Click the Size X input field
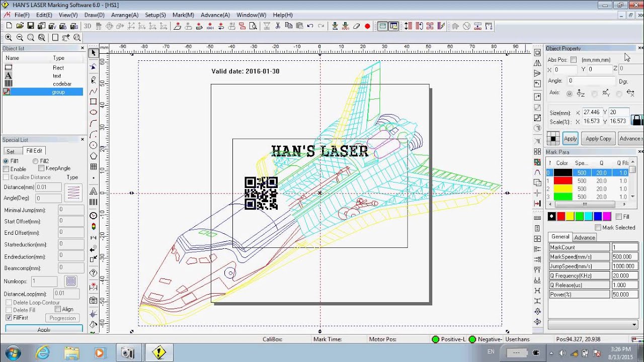644x362 pixels. 592,112
